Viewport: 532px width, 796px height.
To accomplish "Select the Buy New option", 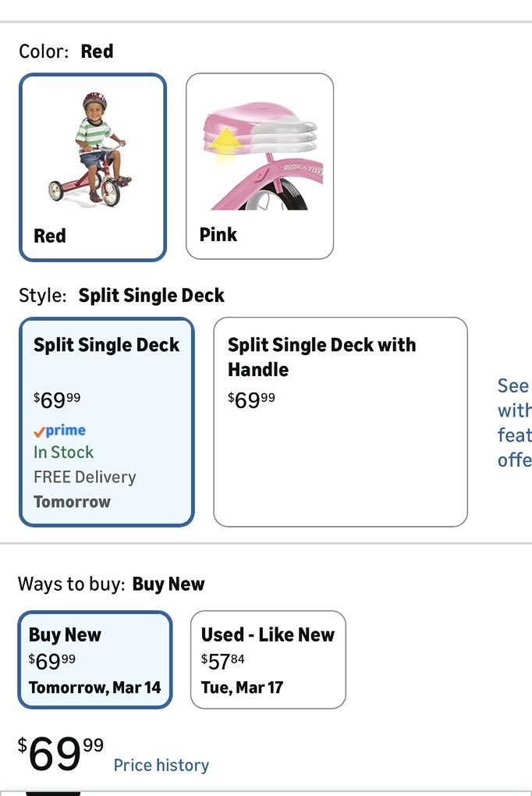I will point(94,659).
